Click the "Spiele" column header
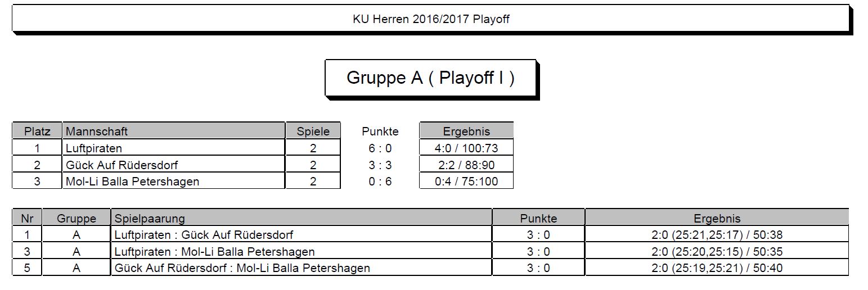This screenshot has height=290, width=868. (x=313, y=132)
